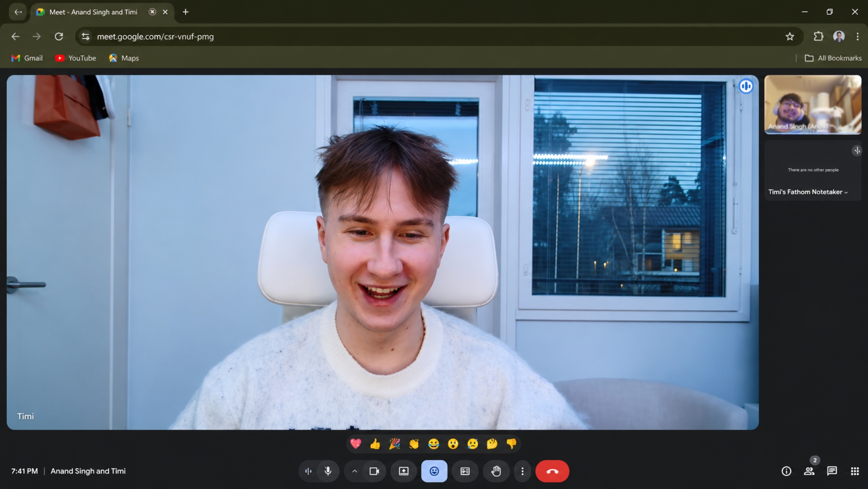The image size is (868, 489).
Task: Send the thumbs down reaction
Action: pos(512,444)
